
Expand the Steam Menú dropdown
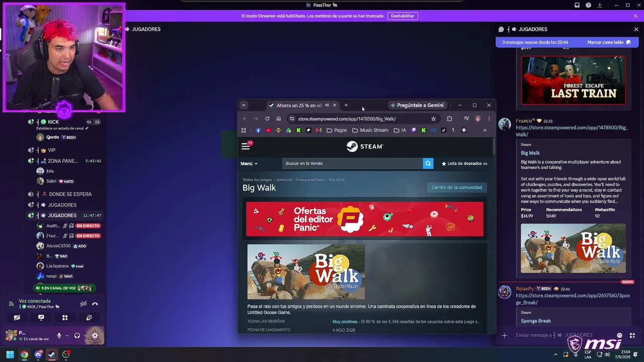coord(249,163)
